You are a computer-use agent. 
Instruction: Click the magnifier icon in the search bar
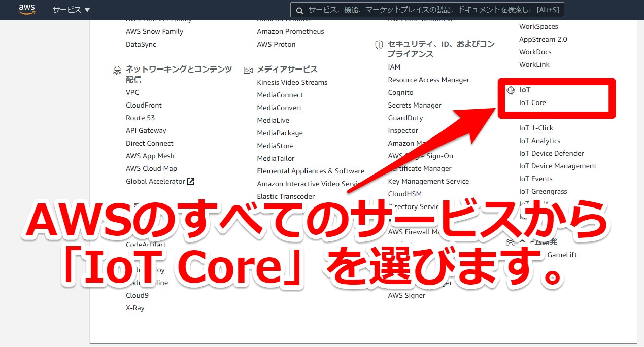pyautogui.click(x=299, y=9)
